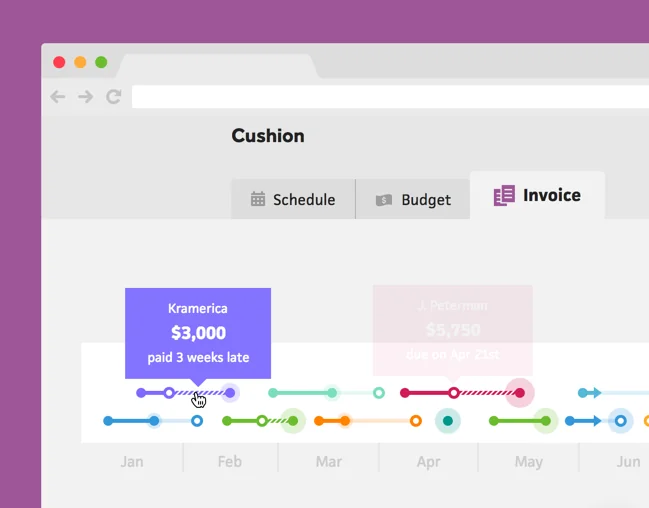Click the money bill icon on Budget
Screen dimensions: 649x508
click(384, 200)
